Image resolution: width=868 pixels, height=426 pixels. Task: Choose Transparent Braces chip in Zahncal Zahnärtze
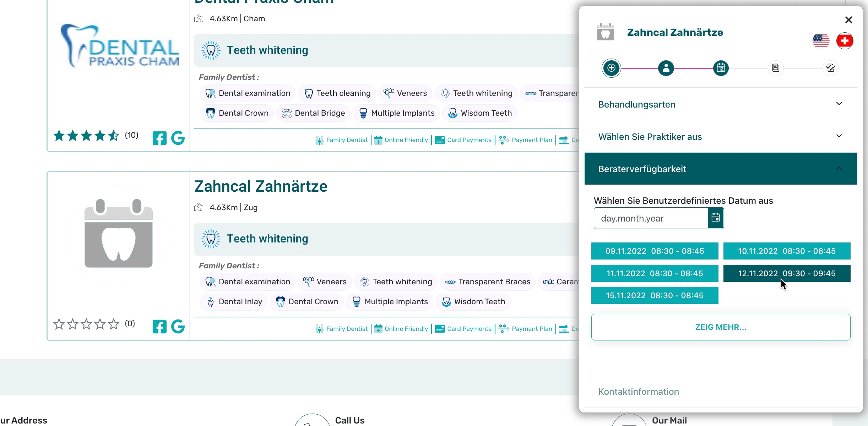(488, 282)
